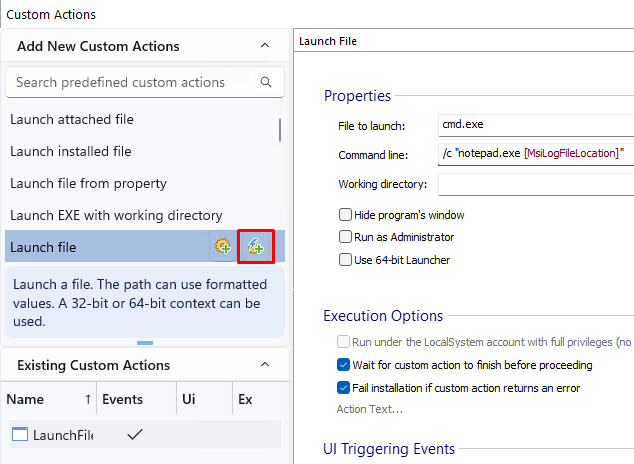Enable Use 64-bit Launcher

click(x=346, y=260)
